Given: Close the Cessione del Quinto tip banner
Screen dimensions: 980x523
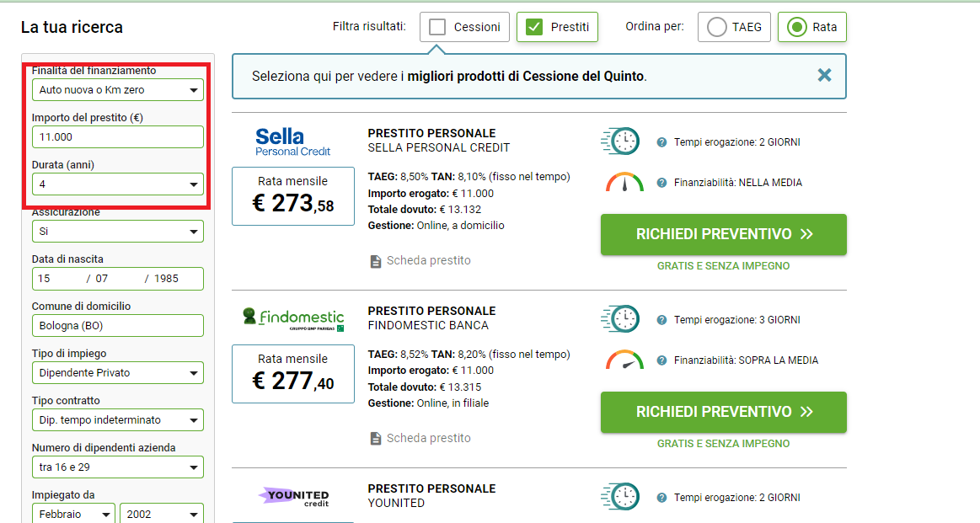Looking at the screenshot, I should (x=824, y=76).
